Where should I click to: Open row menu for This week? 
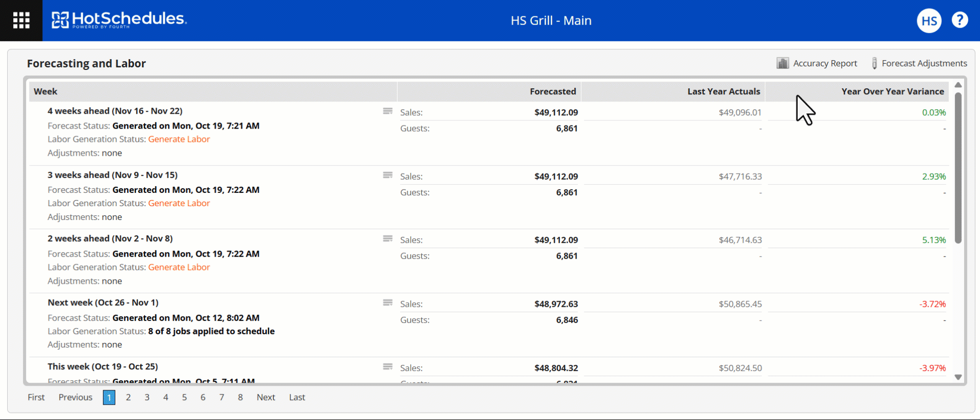(x=388, y=367)
